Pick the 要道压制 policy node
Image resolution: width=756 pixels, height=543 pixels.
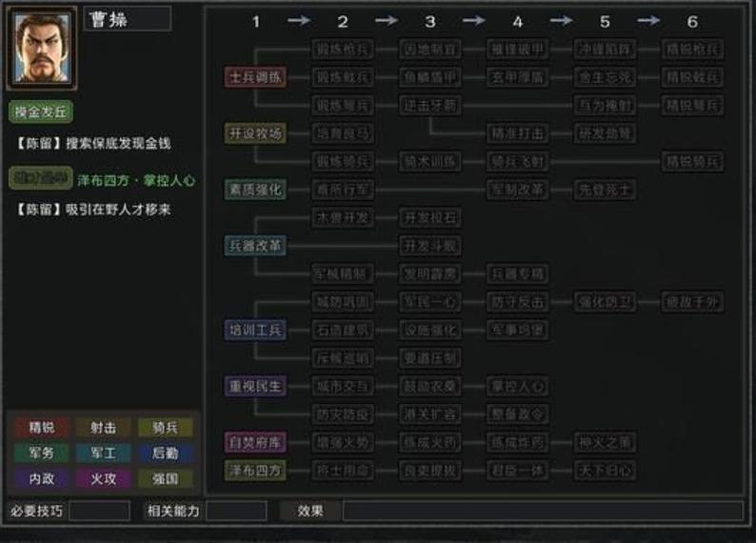[x=430, y=358]
